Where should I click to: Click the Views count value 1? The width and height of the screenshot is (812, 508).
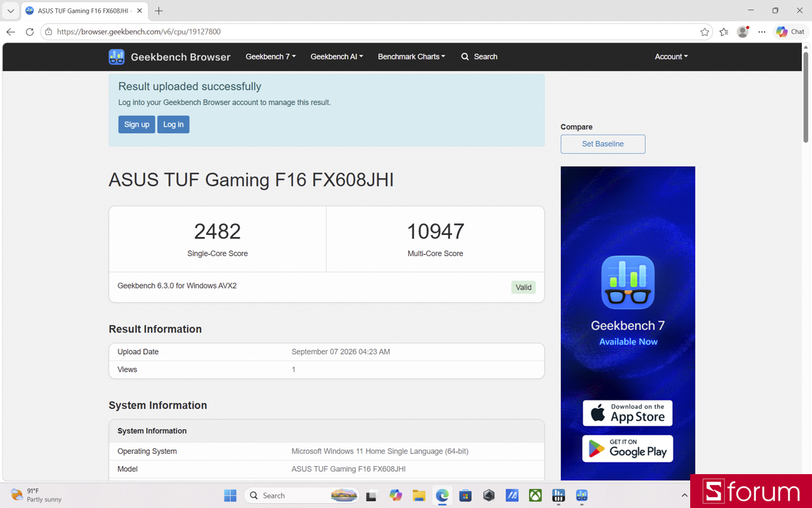pos(294,370)
